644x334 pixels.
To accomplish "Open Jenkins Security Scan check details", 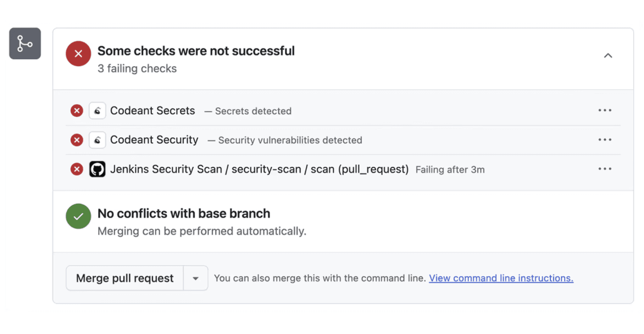I will [x=259, y=169].
